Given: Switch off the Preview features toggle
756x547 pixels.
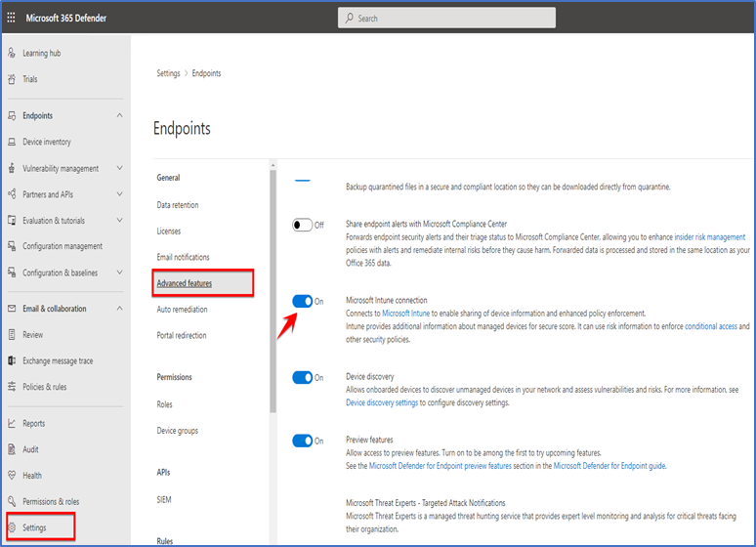Looking at the screenshot, I should [303, 441].
